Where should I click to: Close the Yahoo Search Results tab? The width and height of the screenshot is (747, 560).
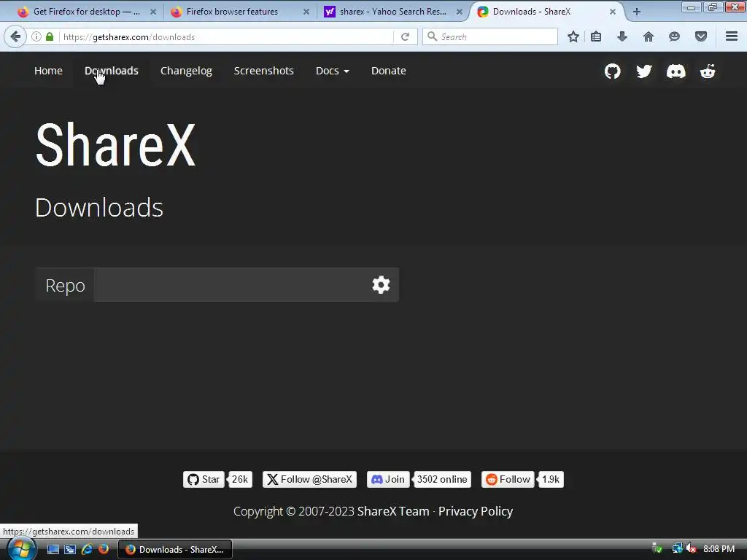[460, 12]
